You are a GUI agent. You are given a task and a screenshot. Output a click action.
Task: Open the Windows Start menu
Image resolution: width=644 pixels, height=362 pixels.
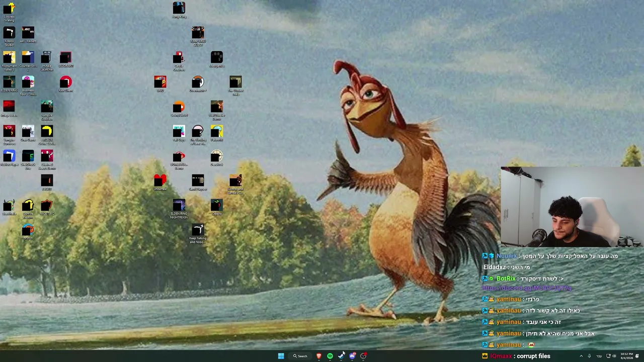[x=281, y=356]
